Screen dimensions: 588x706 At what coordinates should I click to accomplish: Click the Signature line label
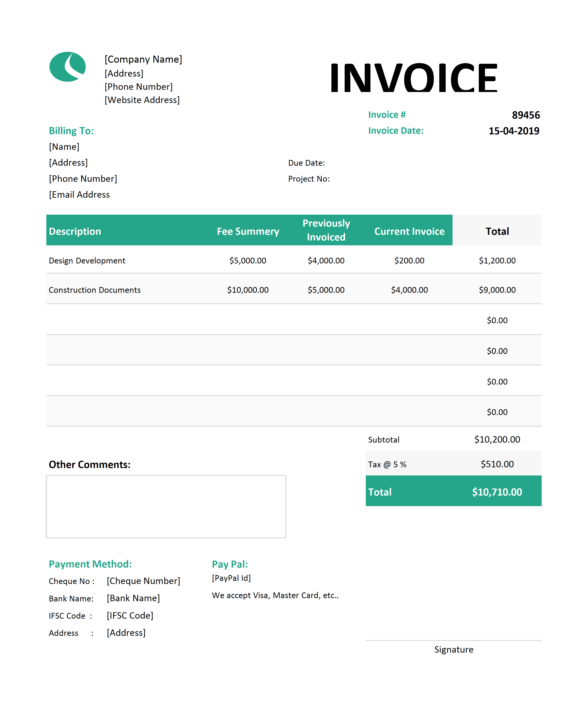click(x=454, y=650)
